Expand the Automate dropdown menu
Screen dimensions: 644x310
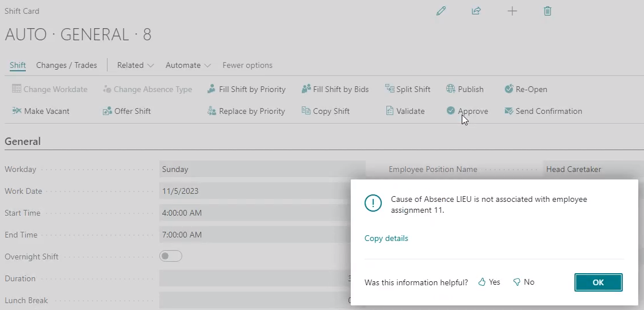[x=188, y=65]
